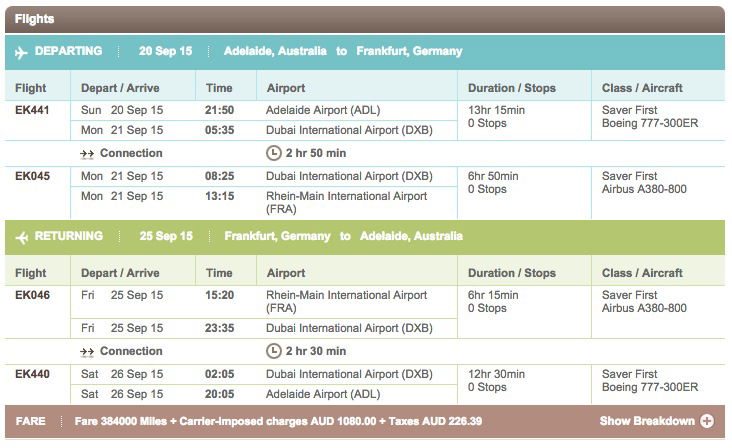The image size is (732, 448).
Task: Click the connection arrows icon after EK046
Action: click(87, 352)
